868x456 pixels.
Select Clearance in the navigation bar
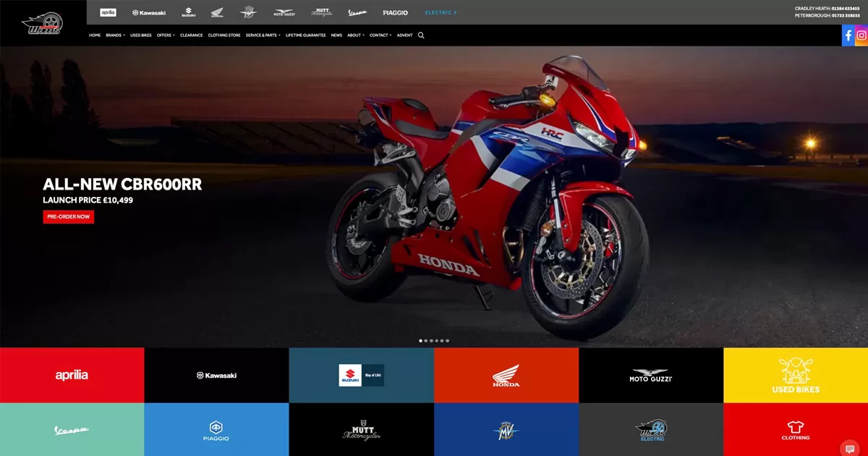(192, 35)
